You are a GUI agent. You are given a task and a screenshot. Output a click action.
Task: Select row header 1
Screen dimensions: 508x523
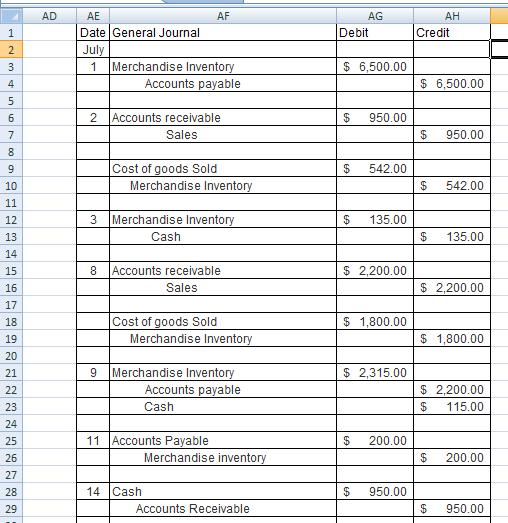[11, 33]
